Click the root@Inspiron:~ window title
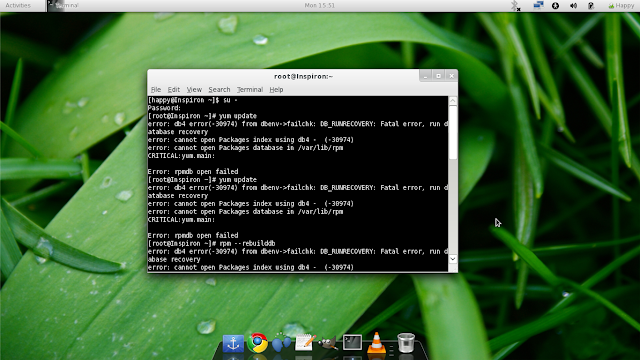The height and width of the screenshot is (360, 640). 303,76
